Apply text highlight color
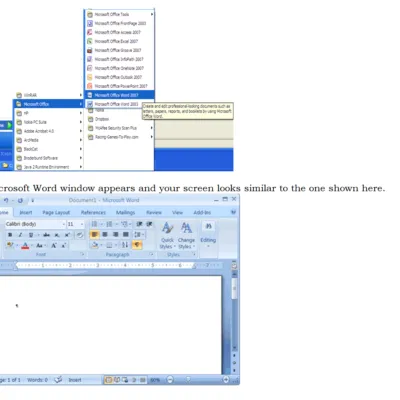The image size is (400, 400). coord(10,246)
